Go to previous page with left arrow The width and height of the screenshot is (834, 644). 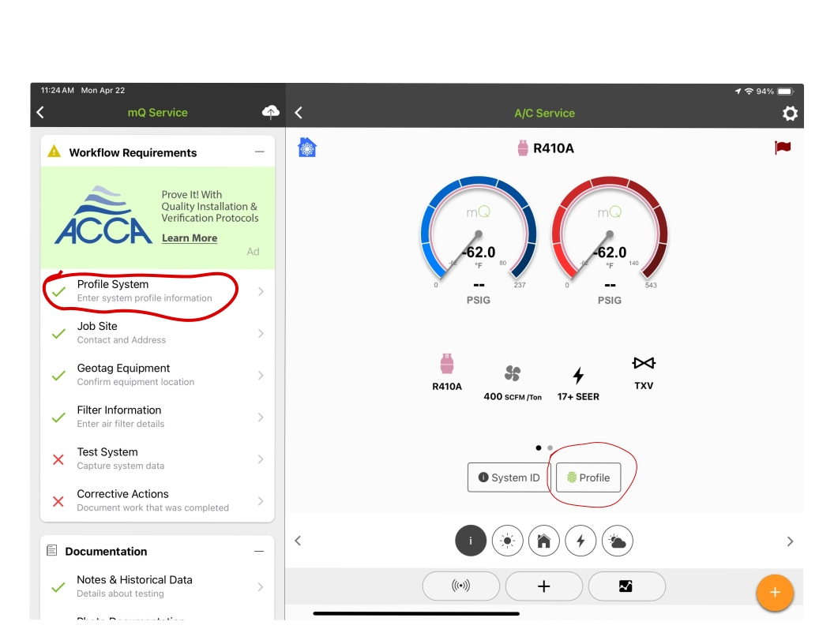click(298, 541)
